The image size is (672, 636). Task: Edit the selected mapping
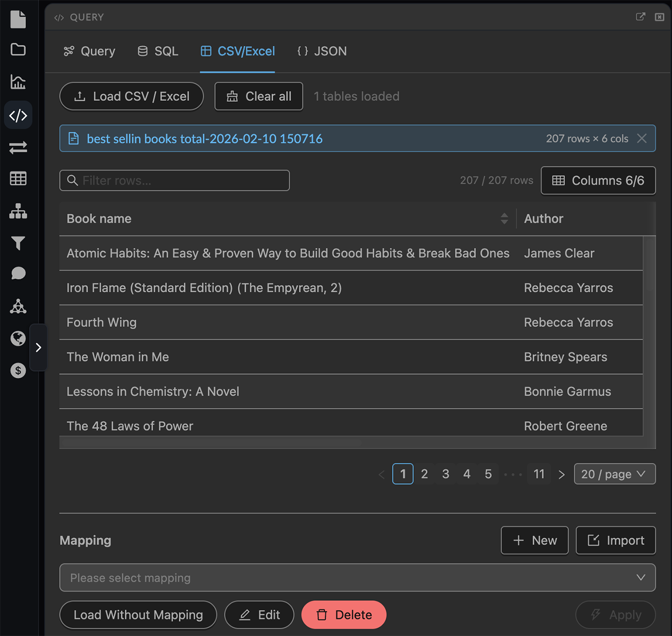[x=259, y=615]
